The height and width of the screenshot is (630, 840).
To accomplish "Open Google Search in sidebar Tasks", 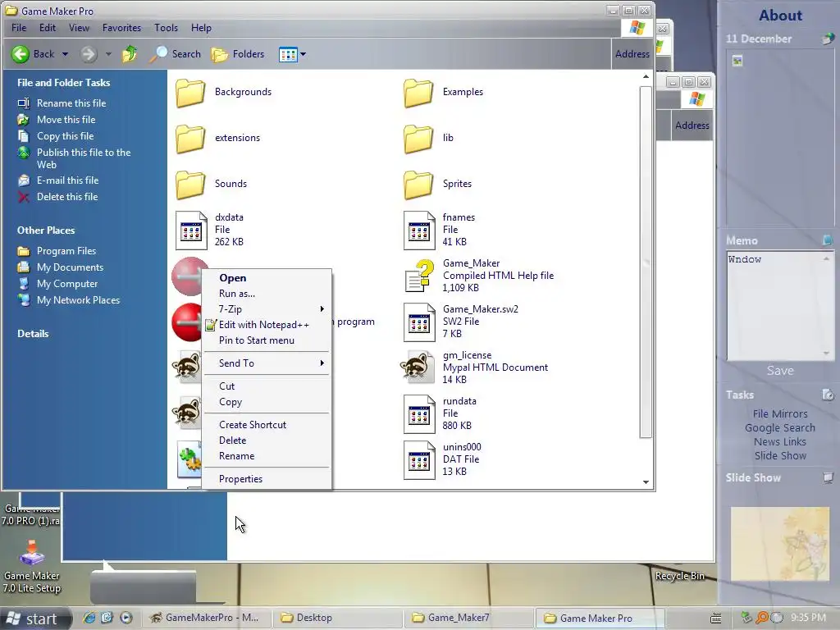I will point(780,428).
